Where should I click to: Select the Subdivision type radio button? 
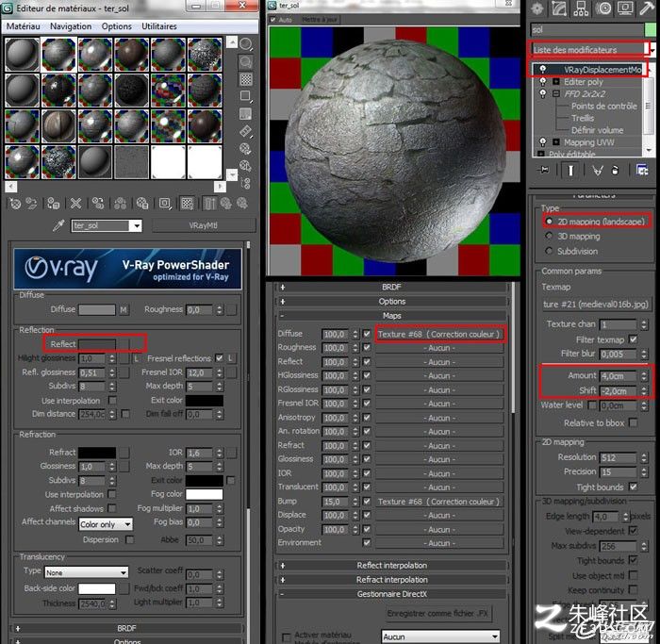[x=549, y=251]
